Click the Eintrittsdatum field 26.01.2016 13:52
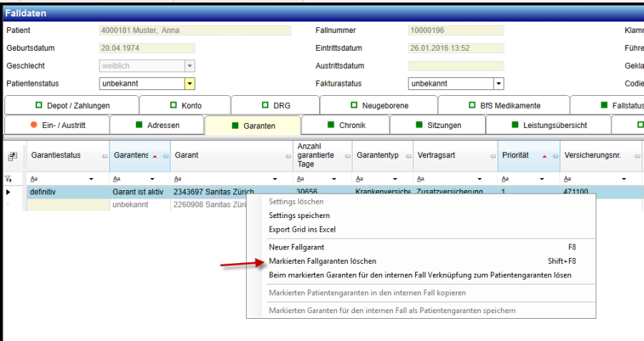The height and width of the screenshot is (341, 644). tap(456, 48)
